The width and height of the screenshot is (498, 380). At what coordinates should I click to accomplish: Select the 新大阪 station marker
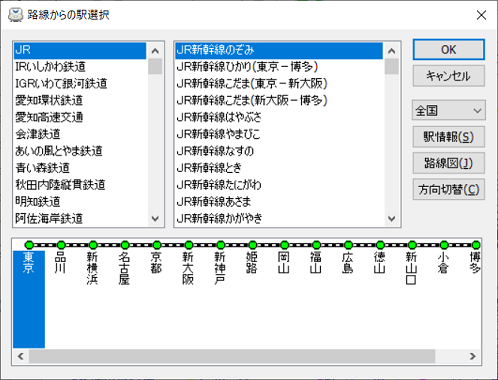coord(189,245)
